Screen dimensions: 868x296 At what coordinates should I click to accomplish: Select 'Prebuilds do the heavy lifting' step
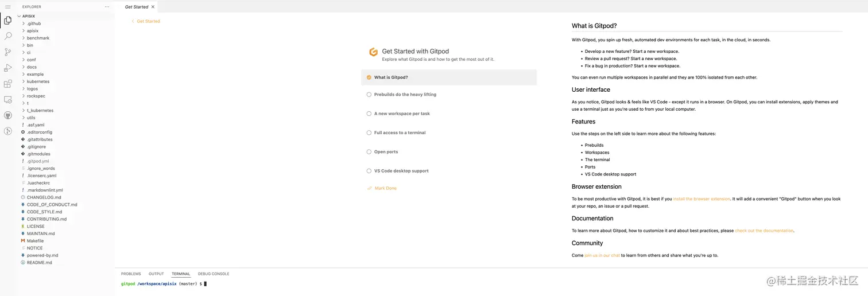click(x=405, y=95)
